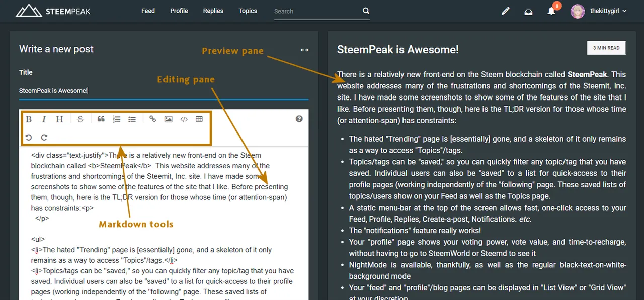Click the 3 MIN READ badge
Screen dimensions: 644x300
tap(606, 48)
